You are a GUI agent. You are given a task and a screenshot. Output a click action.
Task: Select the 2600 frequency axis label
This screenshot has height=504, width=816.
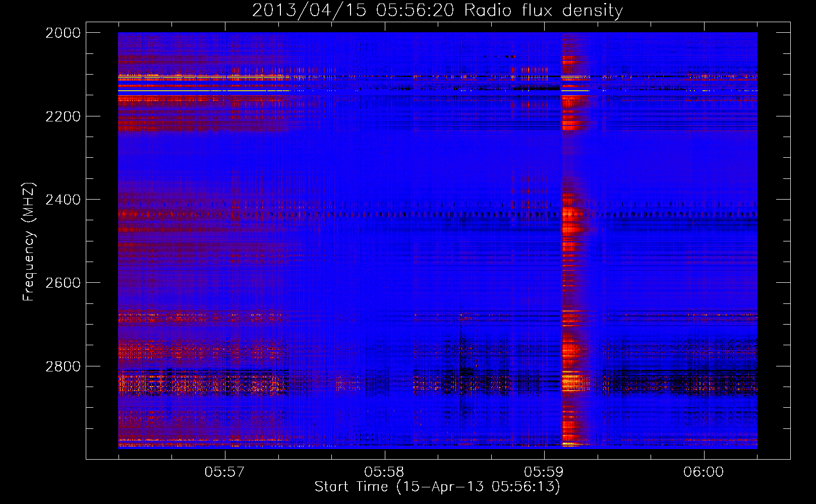[63, 283]
